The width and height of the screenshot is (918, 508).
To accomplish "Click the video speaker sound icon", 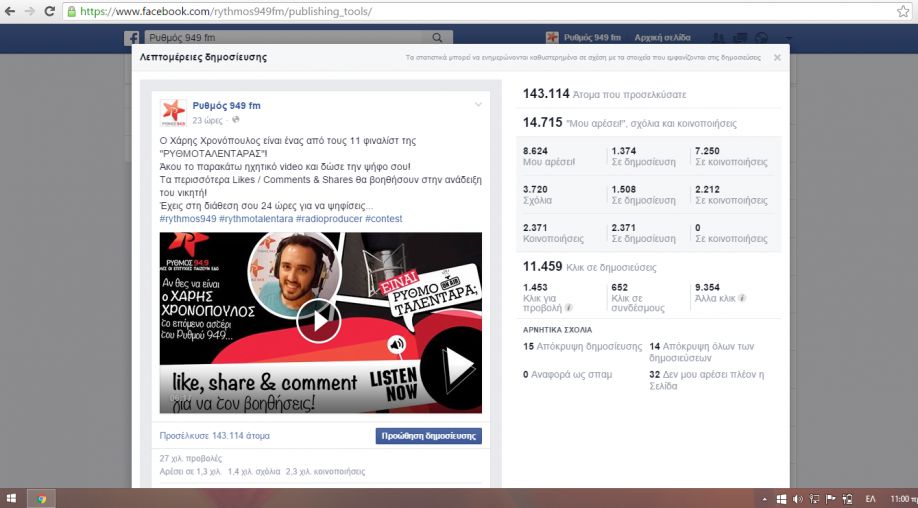I will [397, 344].
